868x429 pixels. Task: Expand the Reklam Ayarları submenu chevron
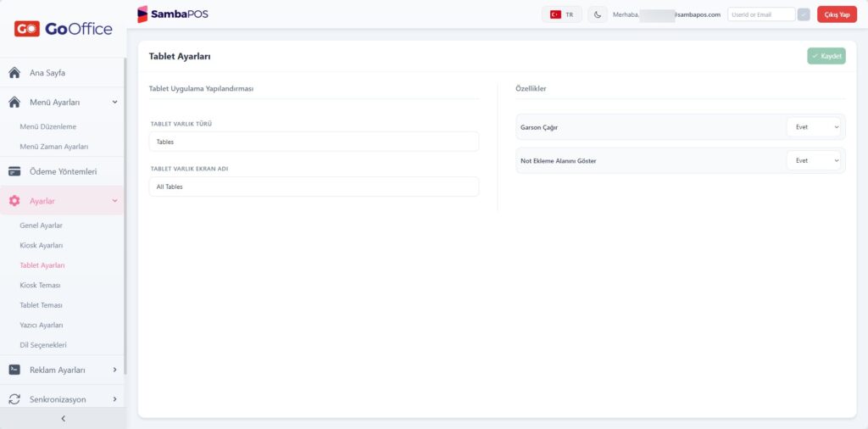pyautogui.click(x=114, y=369)
